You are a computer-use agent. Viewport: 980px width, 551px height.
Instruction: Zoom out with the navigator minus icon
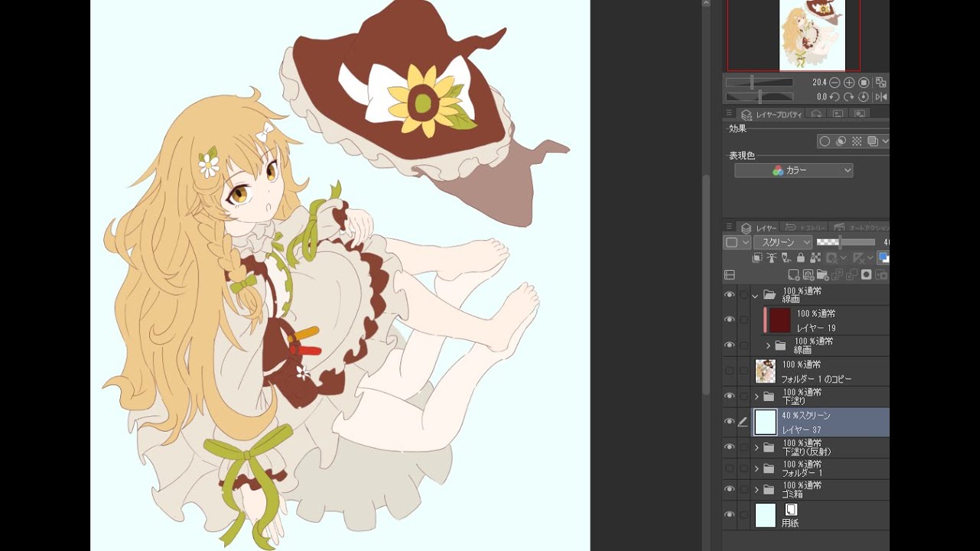click(x=835, y=83)
